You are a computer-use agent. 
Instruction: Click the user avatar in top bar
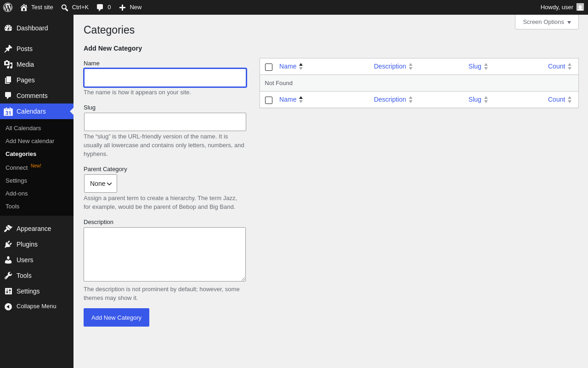click(580, 7)
